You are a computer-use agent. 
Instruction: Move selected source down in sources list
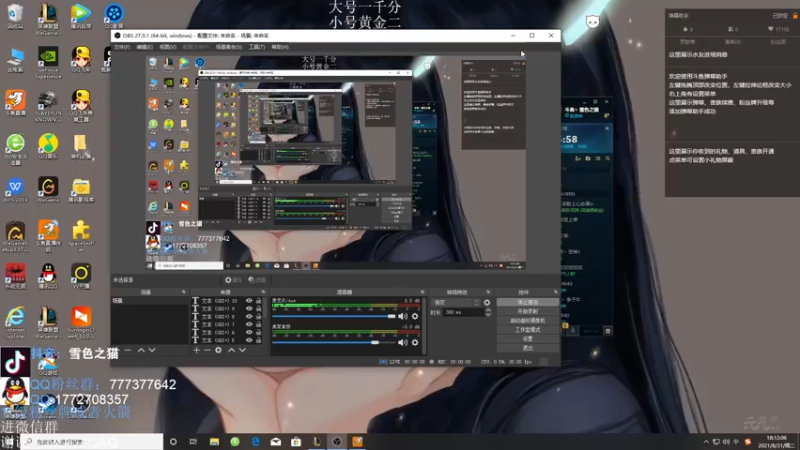242,350
